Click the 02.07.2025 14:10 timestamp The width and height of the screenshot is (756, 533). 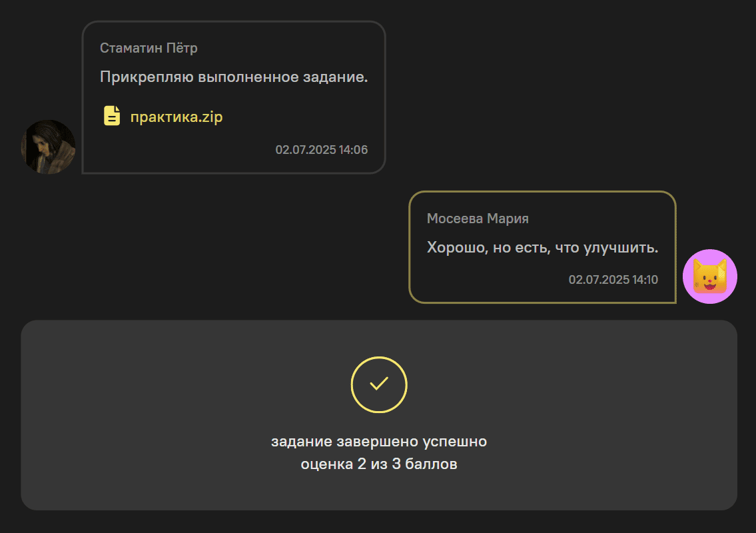click(x=613, y=280)
